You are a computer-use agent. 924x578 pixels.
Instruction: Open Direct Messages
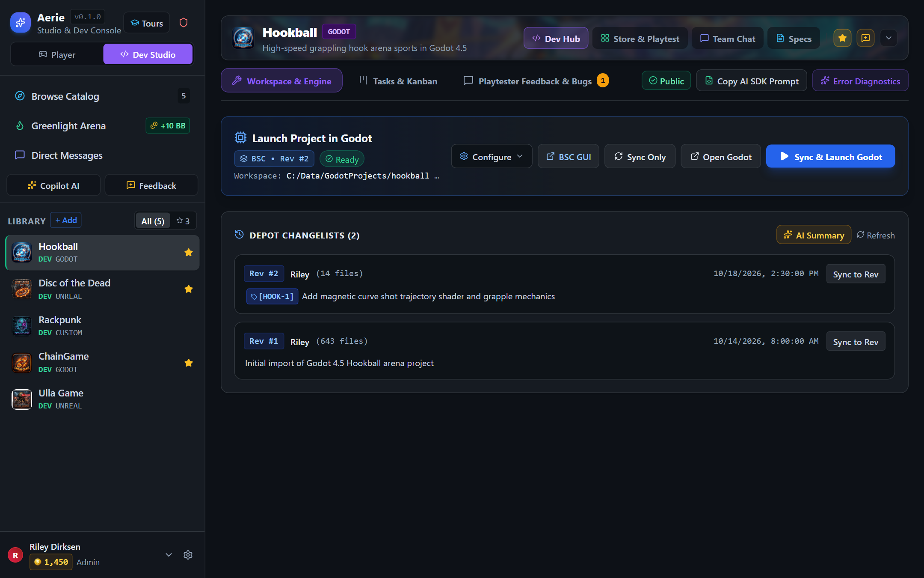(102, 155)
